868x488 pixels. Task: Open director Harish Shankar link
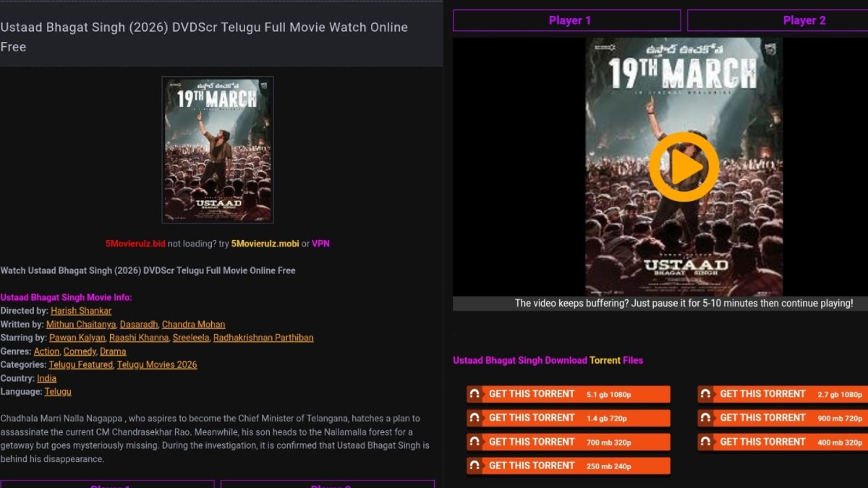81,311
